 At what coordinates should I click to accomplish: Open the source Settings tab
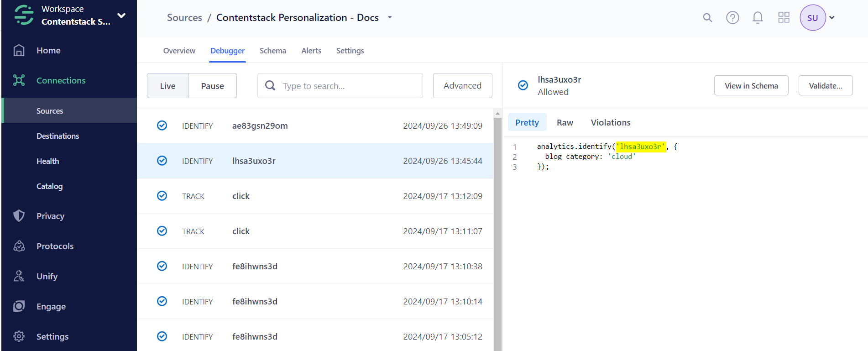click(350, 51)
